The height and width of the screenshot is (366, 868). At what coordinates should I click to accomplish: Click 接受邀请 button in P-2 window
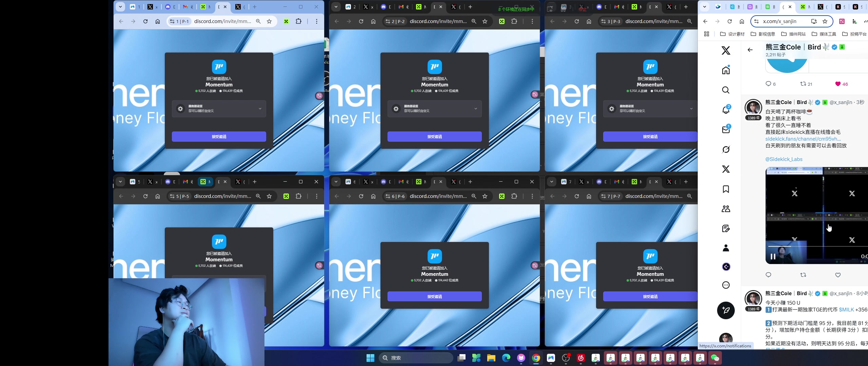click(x=435, y=137)
